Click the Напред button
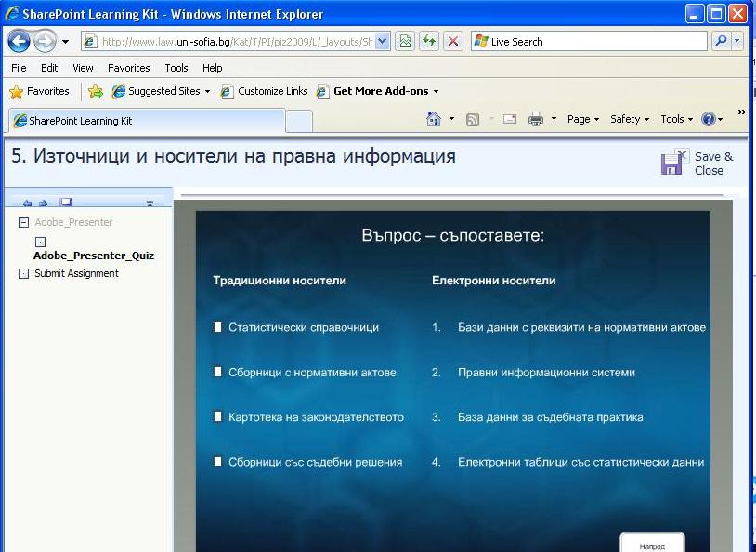The height and width of the screenshot is (552, 756). point(652,545)
